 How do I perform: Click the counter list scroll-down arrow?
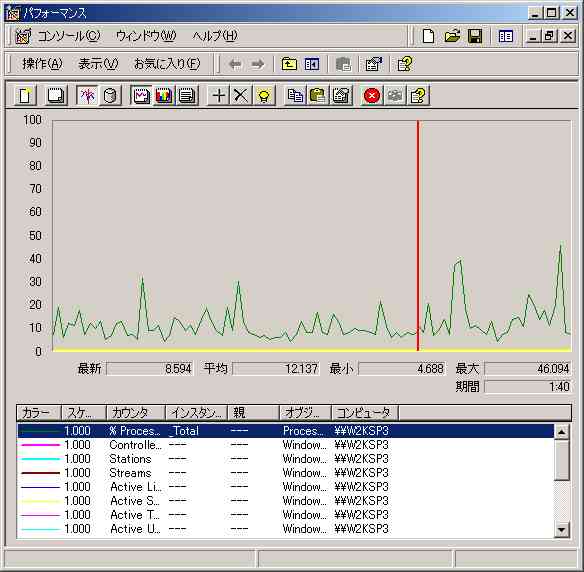(561, 529)
